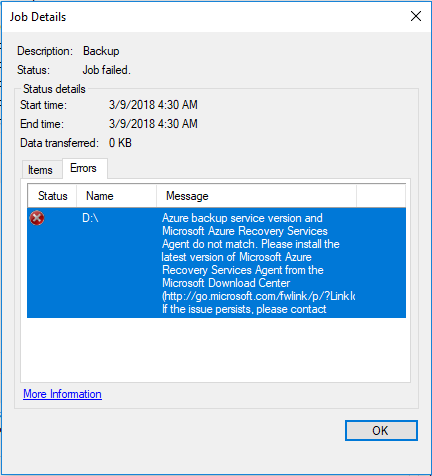Close the Job Details dialog
Viewport: 432px width, 476px height.
(x=416, y=16)
